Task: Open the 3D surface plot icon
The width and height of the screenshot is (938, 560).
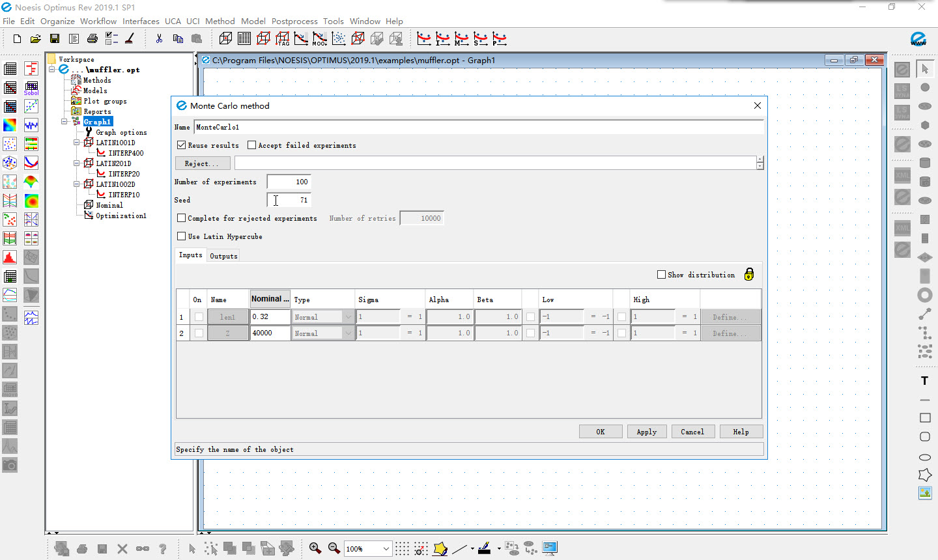Action: pos(31,182)
